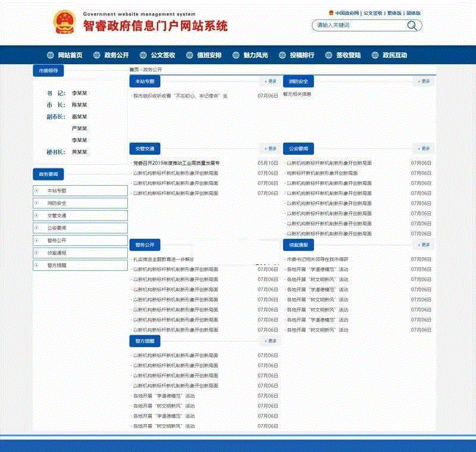Click 更多 in the 本站专题 section
The width and height of the screenshot is (476, 452).
click(x=271, y=82)
